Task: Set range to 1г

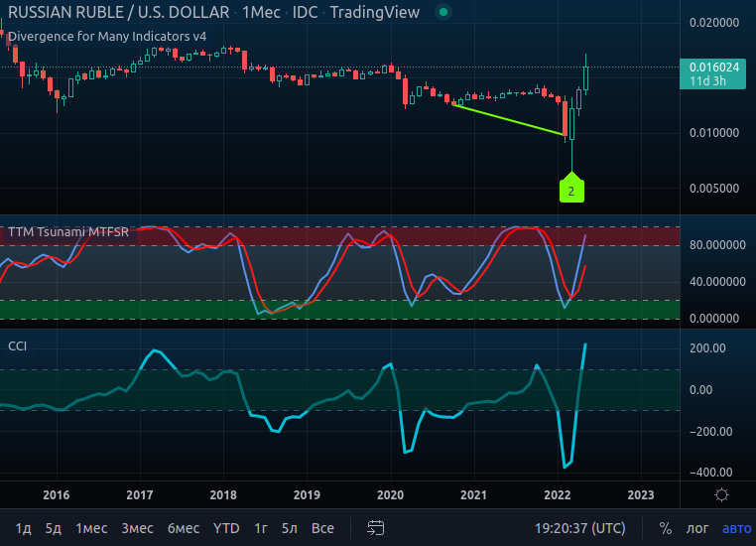Action: (260, 529)
